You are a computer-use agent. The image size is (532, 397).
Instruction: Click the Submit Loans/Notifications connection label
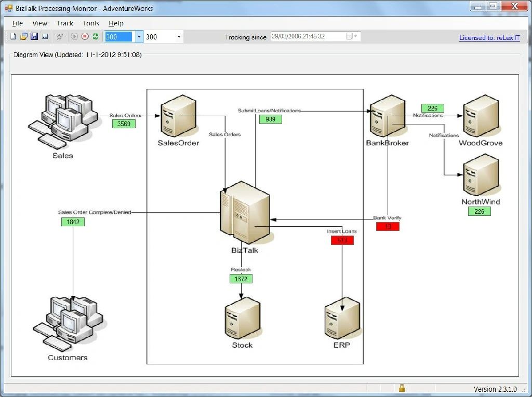click(x=270, y=111)
